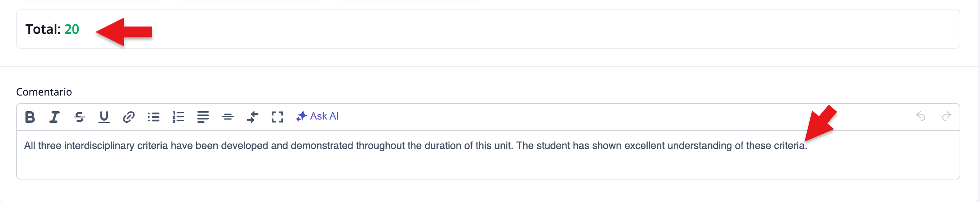Insert a horizontal divider line
The image size is (980, 202).
[228, 117]
